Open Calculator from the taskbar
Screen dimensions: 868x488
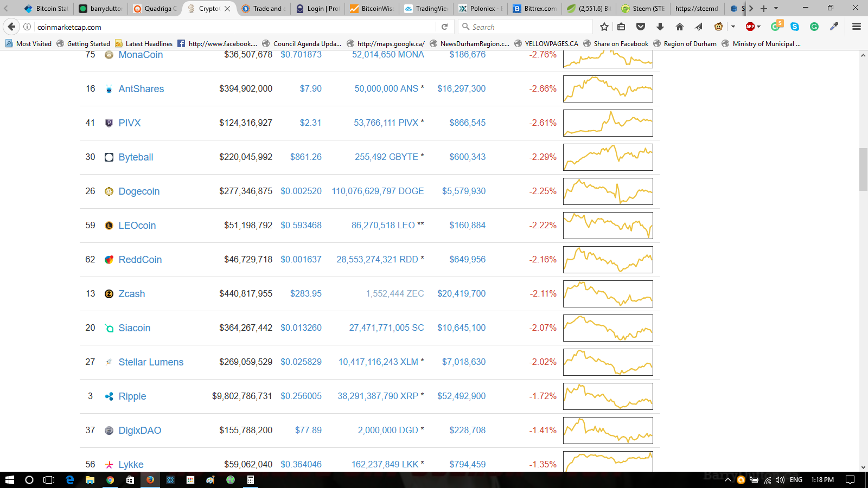point(250,480)
